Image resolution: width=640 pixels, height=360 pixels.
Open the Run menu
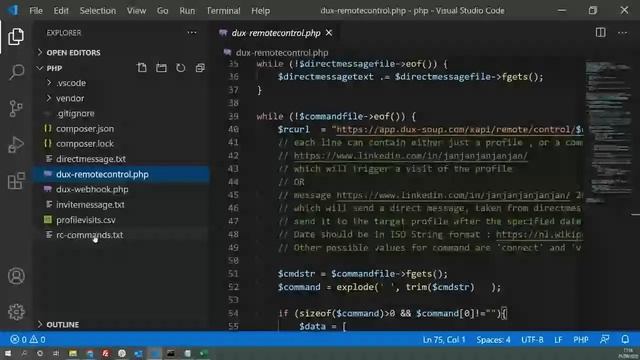click(x=187, y=11)
